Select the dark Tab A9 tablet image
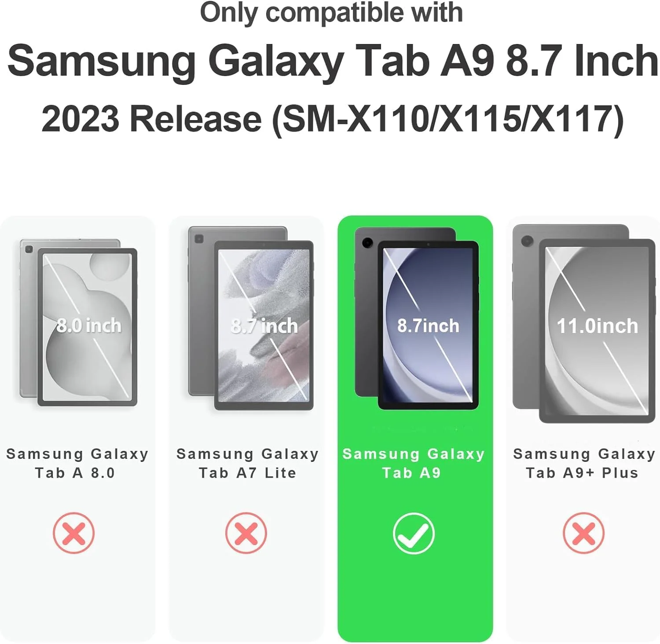This screenshot has height=644, width=660. [417, 318]
